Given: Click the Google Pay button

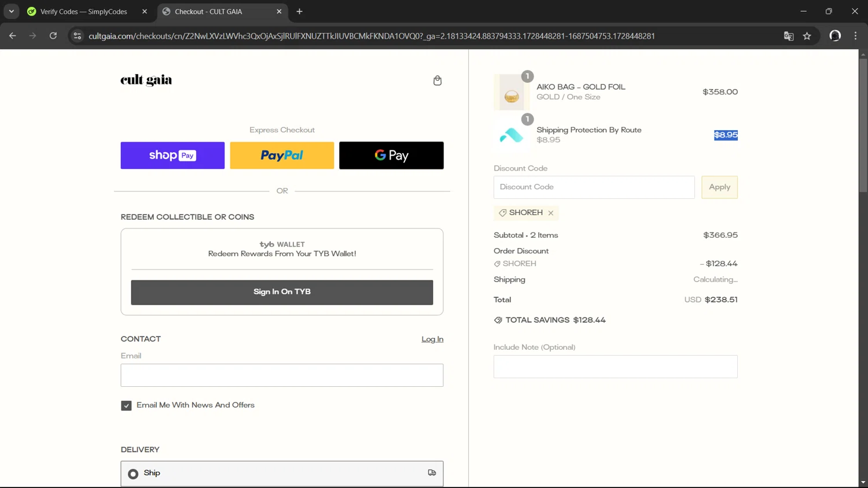Looking at the screenshot, I should coord(391,156).
